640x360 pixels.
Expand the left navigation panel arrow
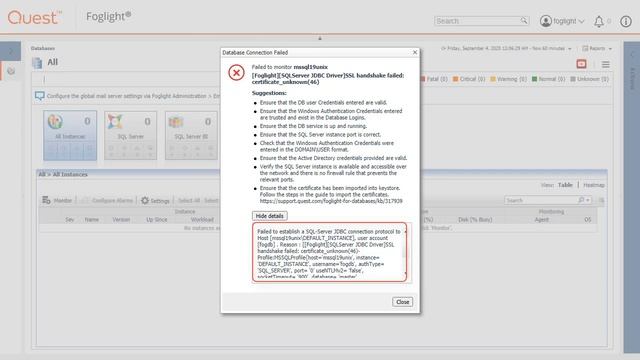pyautogui.click(x=11, y=51)
